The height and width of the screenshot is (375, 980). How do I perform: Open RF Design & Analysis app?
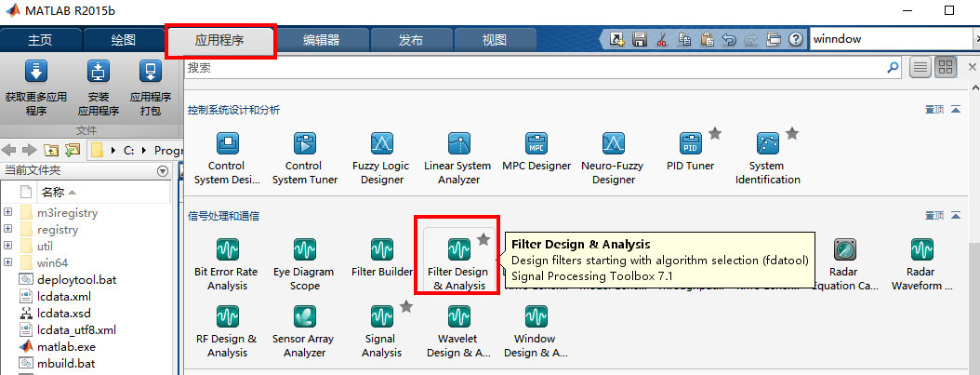coord(227,331)
